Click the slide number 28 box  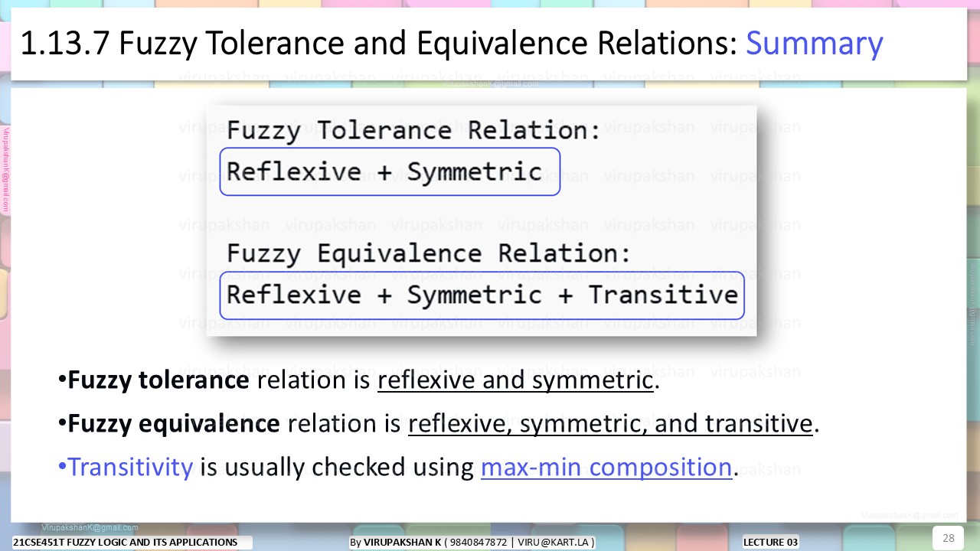(x=948, y=538)
